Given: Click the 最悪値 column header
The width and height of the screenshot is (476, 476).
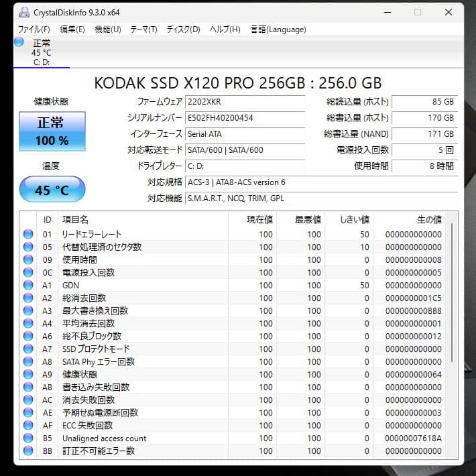Looking at the screenshot, I should tap(301, 219).
